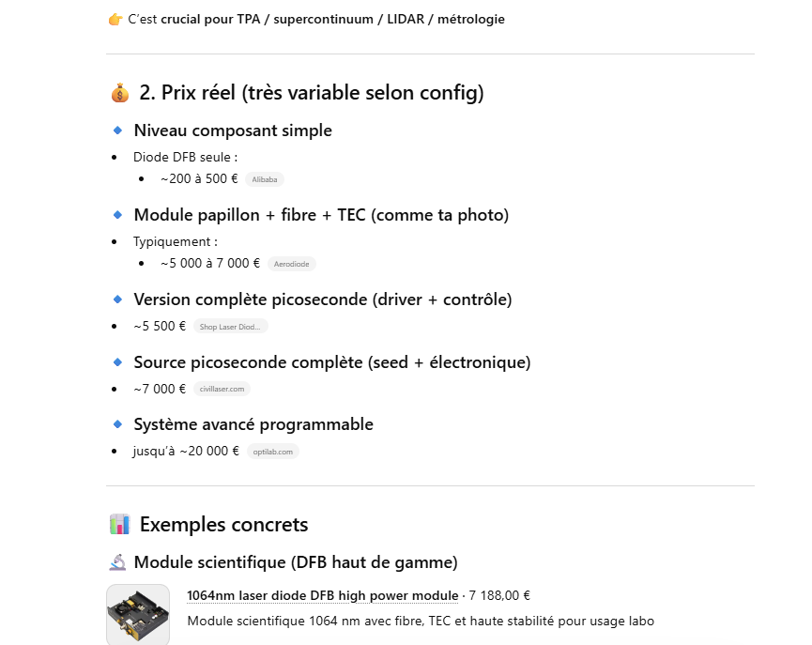
Task: Click the Exemples concrets heading
Action: (x=223, y=524)
